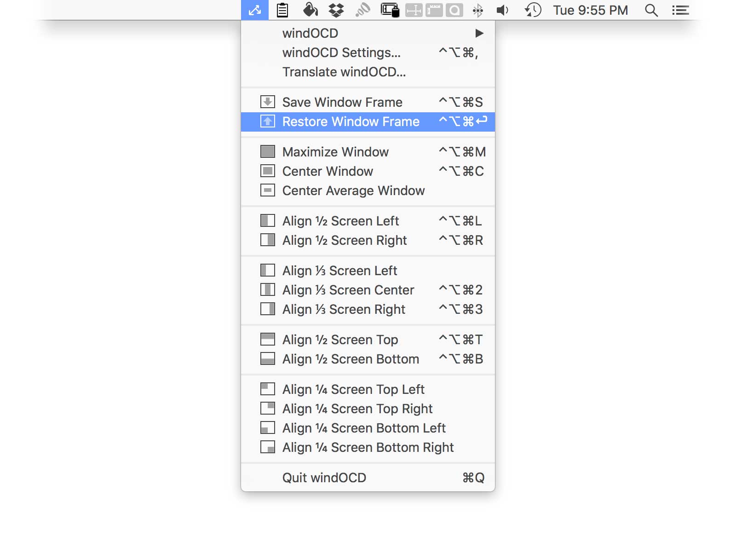736x560 pixels.
Task: Click the Align ¼ Screen Top Left icon
Action: click(268, 389)
